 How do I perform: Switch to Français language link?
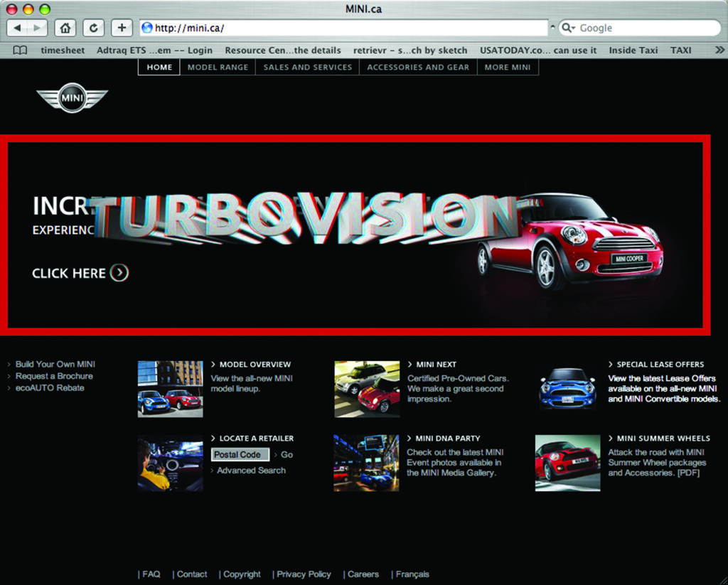click(x=412, y=574)
